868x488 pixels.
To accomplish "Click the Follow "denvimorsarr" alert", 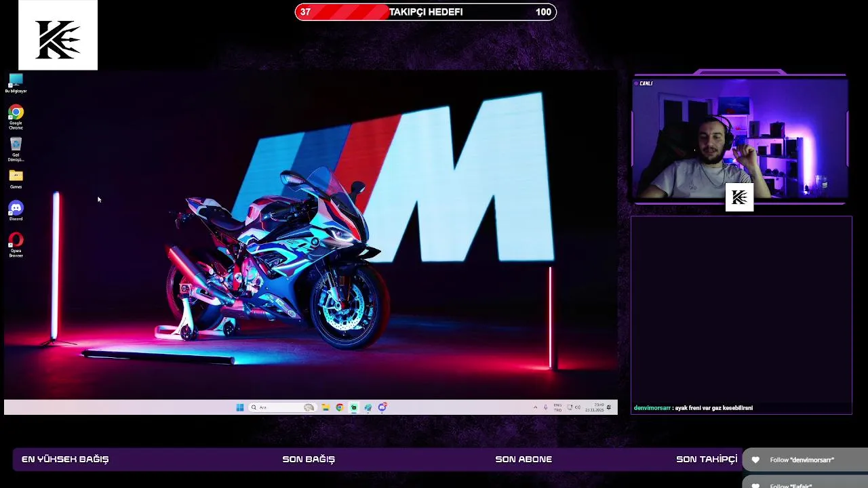I will pyautogui.click(x=805, y=460).
